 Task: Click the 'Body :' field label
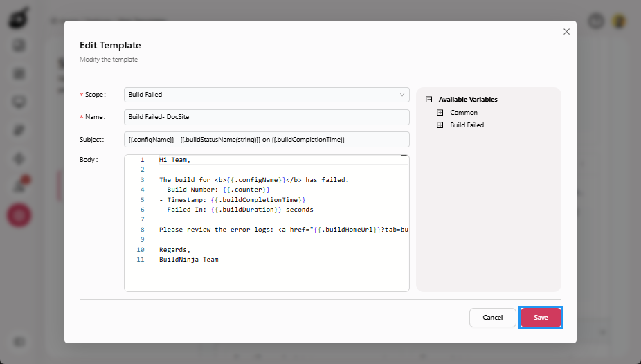(x=89, y=159)
